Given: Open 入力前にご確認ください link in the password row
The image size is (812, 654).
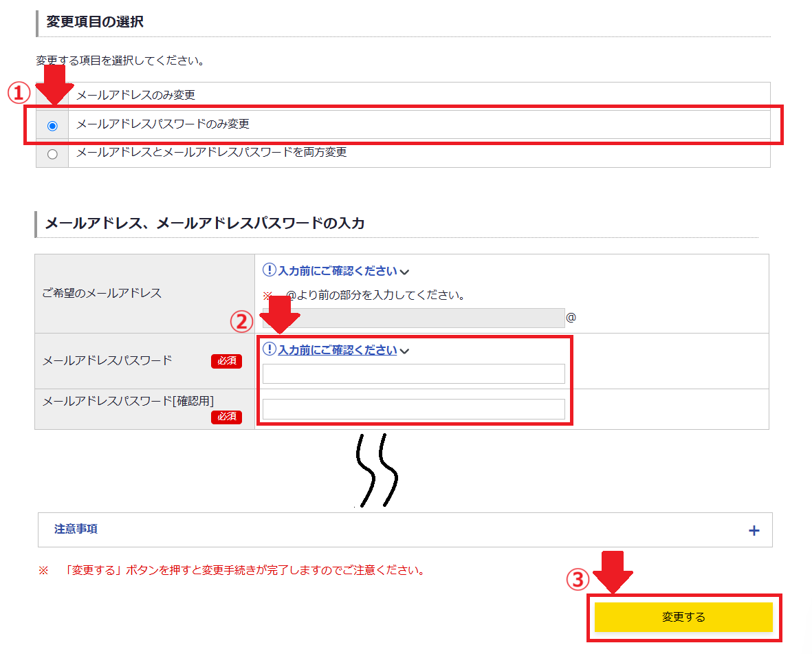Looking at the screenshot, I should click(337, 350).
